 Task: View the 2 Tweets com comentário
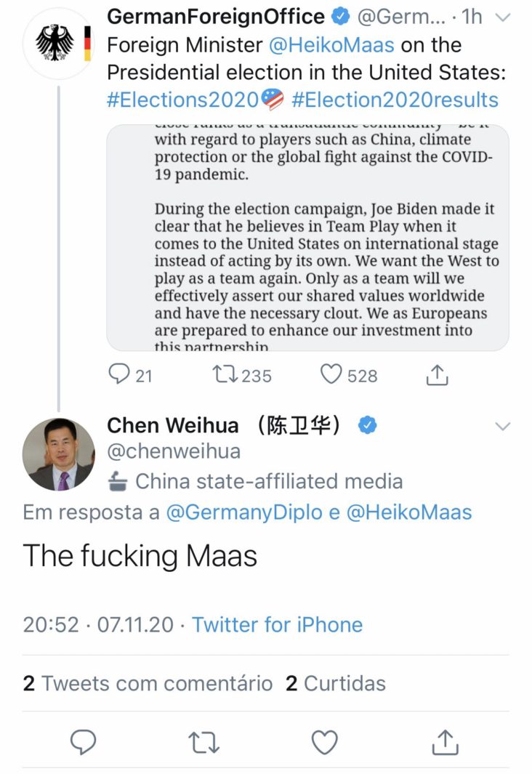(x=148, y=683)
